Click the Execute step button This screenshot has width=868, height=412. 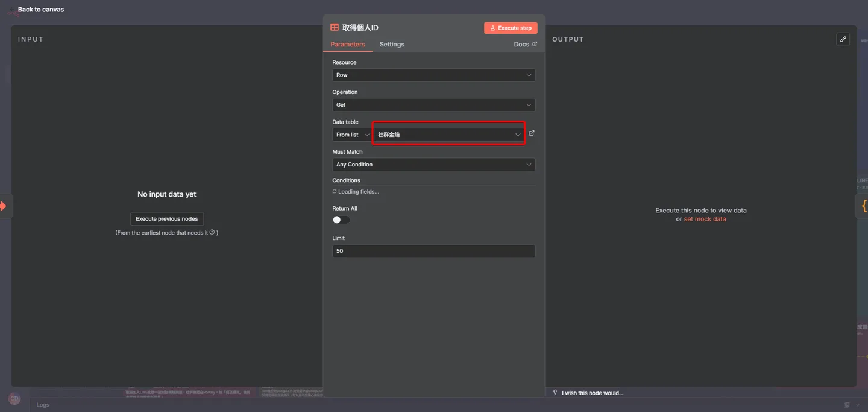(511, 28)
